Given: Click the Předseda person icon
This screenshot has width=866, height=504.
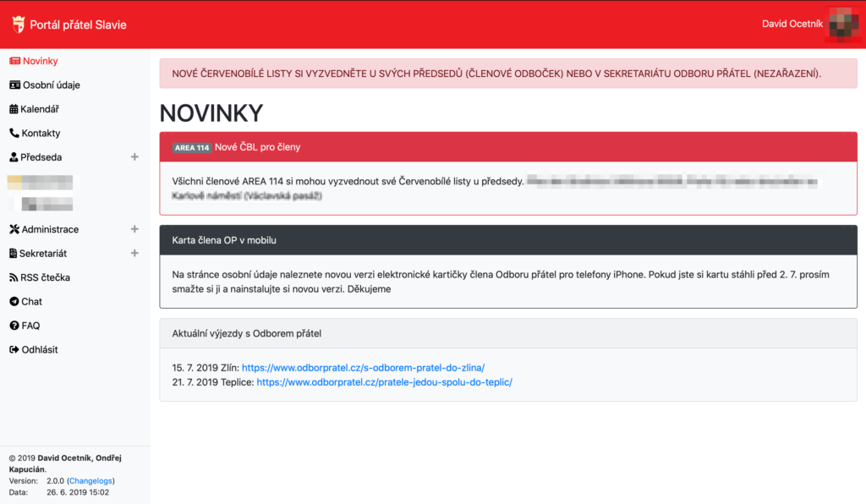Looking at the screenshot, I should tap(14, 157).
